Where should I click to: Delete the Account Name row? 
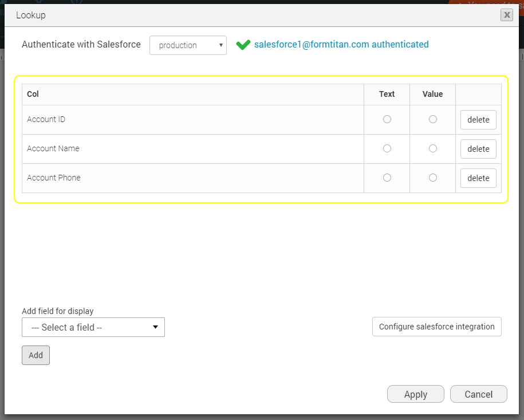point(478,149)
